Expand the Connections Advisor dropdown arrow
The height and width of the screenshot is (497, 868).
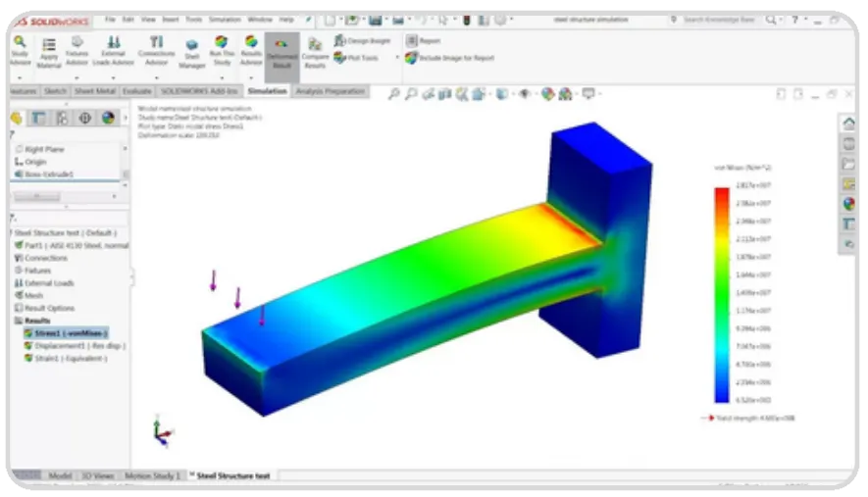[156, 78]
